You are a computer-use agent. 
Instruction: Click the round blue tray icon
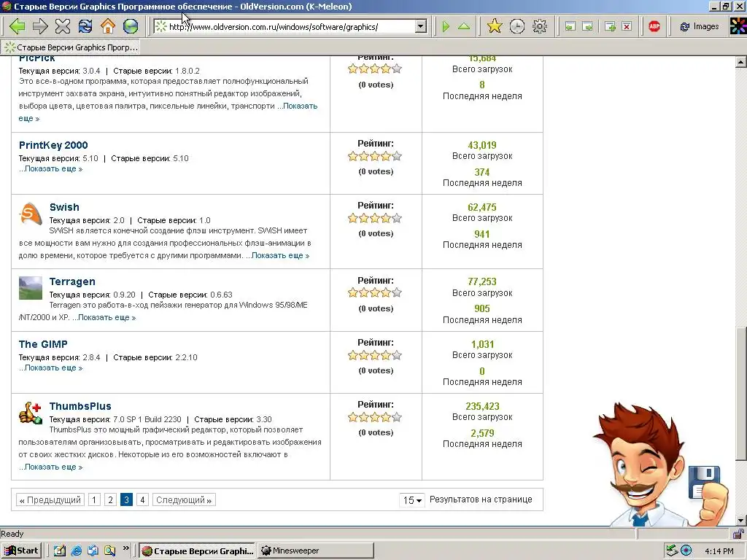coord(686,551)
